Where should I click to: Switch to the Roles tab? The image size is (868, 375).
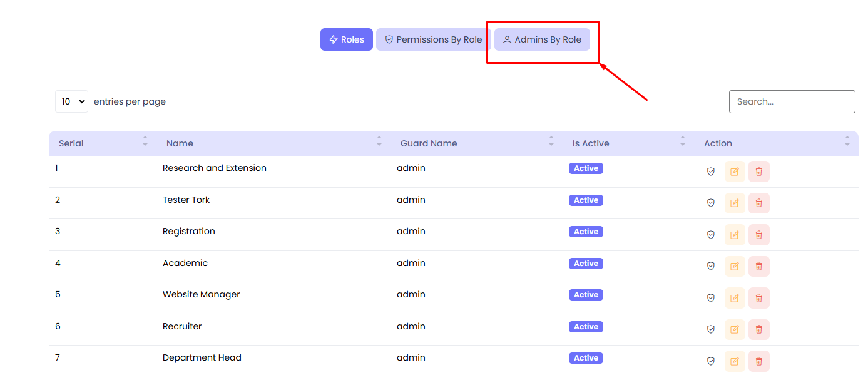(347, 39)
